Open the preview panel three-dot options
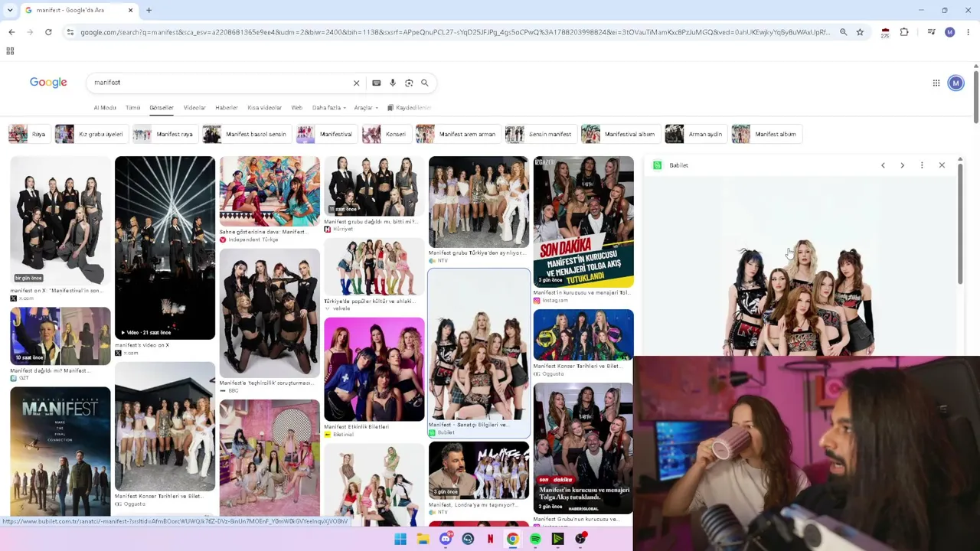This screenshot has width=980, height=551. point(922,165)
